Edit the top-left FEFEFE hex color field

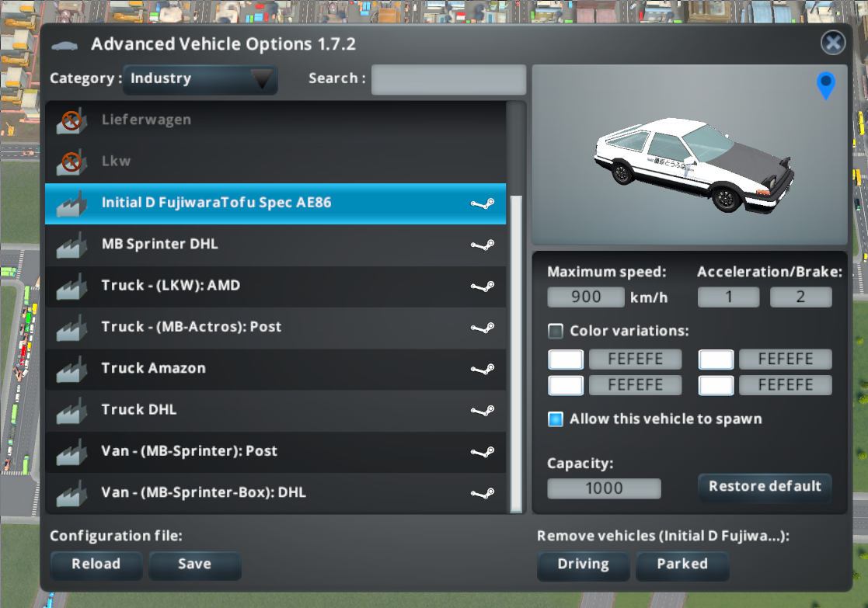[635, 360]
